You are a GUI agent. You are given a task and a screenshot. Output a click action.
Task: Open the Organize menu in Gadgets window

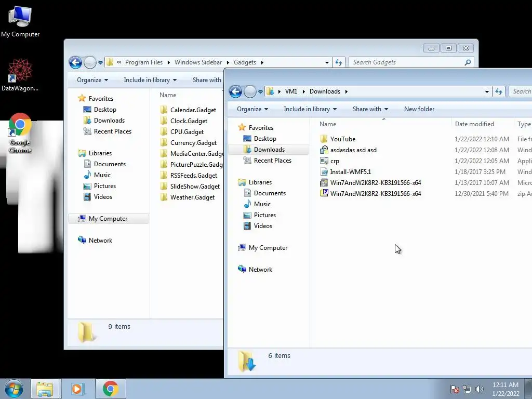(x=92, y=80)
